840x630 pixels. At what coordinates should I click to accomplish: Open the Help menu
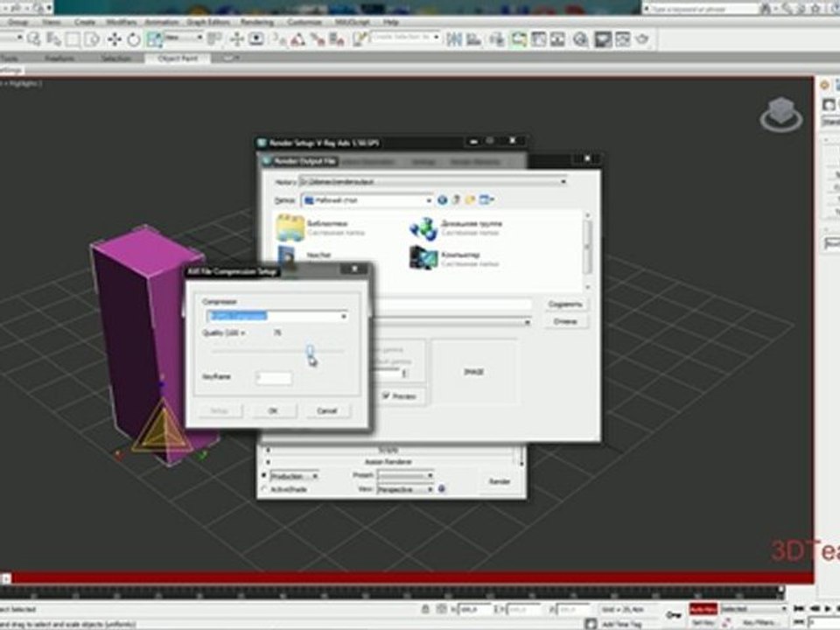(x=390, y=22)
